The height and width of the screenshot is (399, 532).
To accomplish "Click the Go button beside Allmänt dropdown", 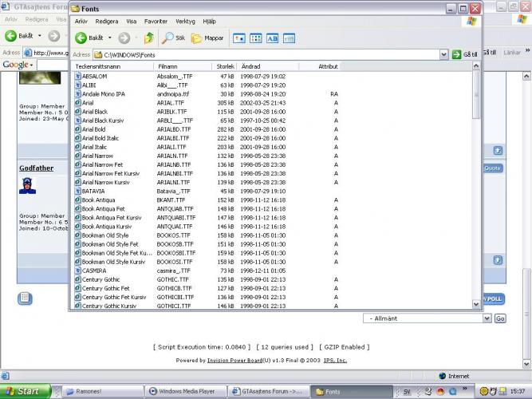I will [x=500, y=318].
